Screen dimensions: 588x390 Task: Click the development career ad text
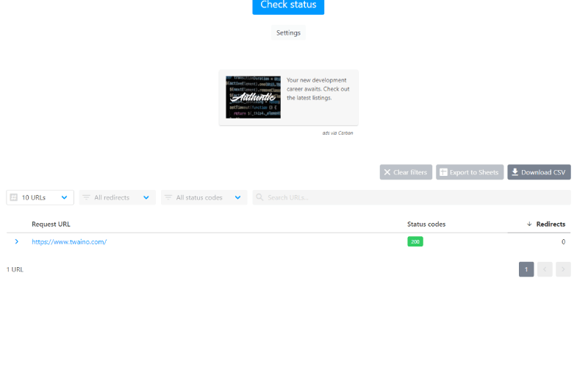(x=318, y=89)
